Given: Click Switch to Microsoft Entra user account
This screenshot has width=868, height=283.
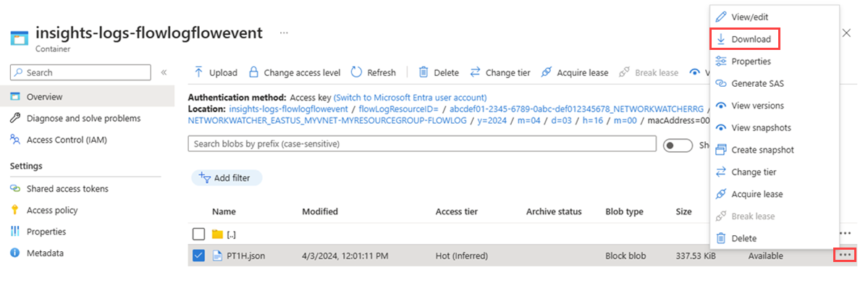Looking at the screenshot, I should click(x=410, y=97).
